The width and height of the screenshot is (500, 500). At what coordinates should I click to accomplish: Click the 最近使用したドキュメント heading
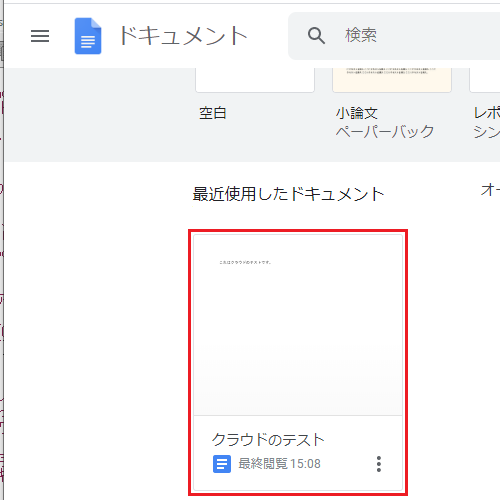click(288, 194)
